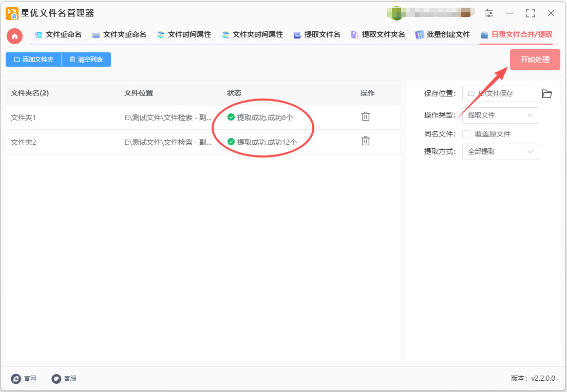Delete 文件夹2 row with trash icon
Image resolution: width=567 pixels, height=392 pixels.
click(x=366, y=141)
